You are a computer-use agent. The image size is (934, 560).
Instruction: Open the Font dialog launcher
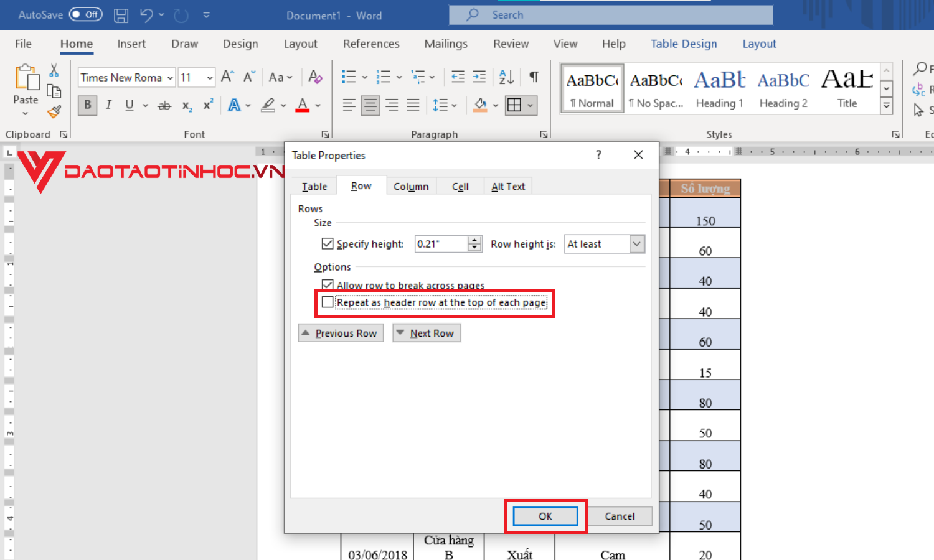[x=325, y=134]
